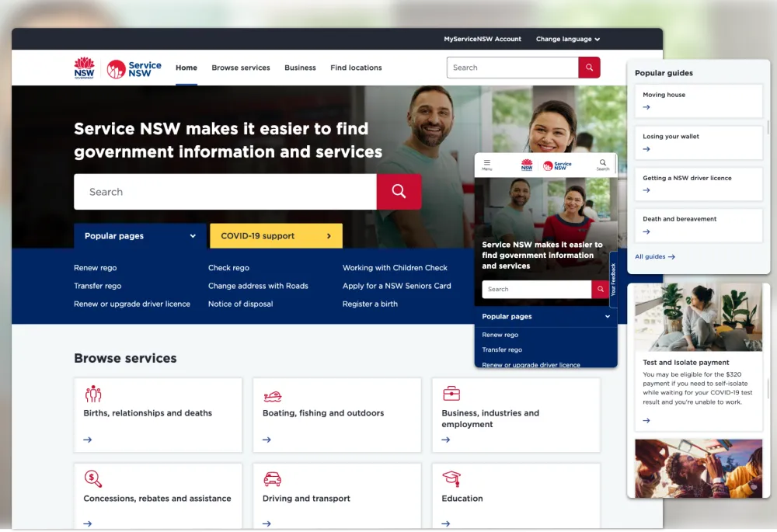Open the All guides link
This screenshot has height=532, width=777.
654,256
